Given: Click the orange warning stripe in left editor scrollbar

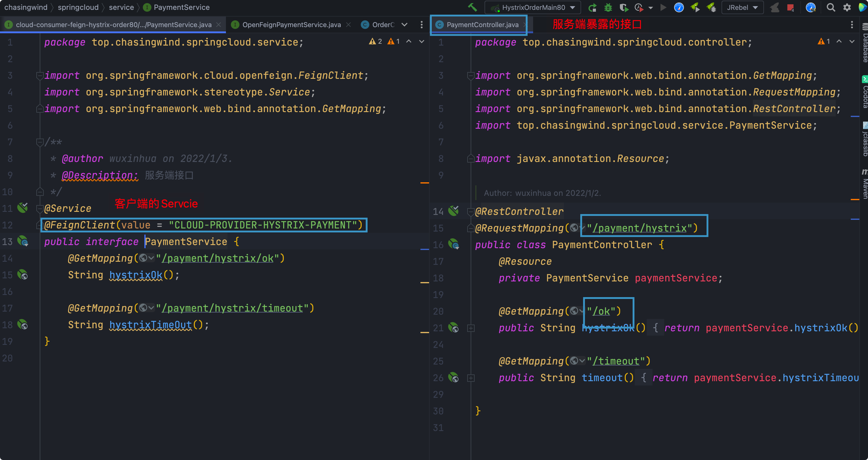Looking at the screenshot, I should pyautogui.click(x=424, y=183).
